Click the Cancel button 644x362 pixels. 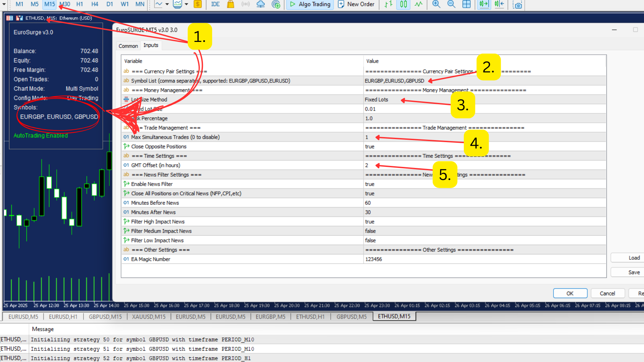pyautogui.click(x=607, y=293)
